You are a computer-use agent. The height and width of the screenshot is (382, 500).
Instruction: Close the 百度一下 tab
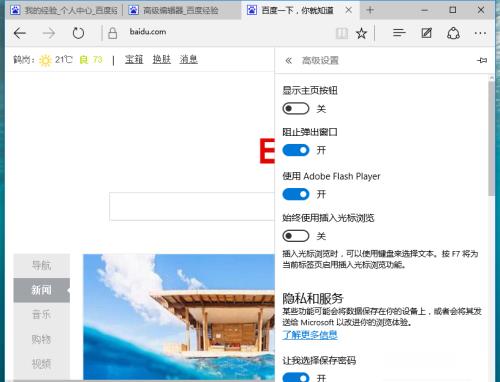349,10
